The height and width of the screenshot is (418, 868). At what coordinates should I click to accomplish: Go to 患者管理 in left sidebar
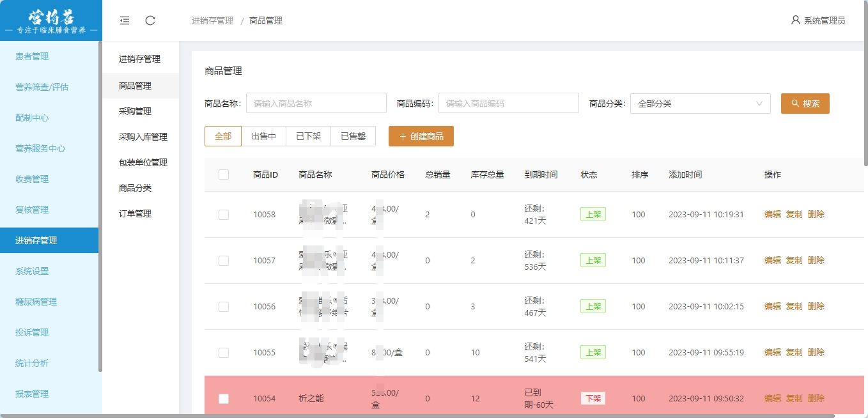pyautogui.click(x=32, y=56)
